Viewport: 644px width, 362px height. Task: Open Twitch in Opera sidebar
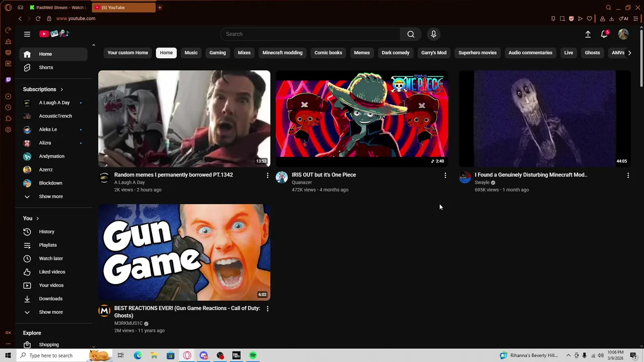8,80
